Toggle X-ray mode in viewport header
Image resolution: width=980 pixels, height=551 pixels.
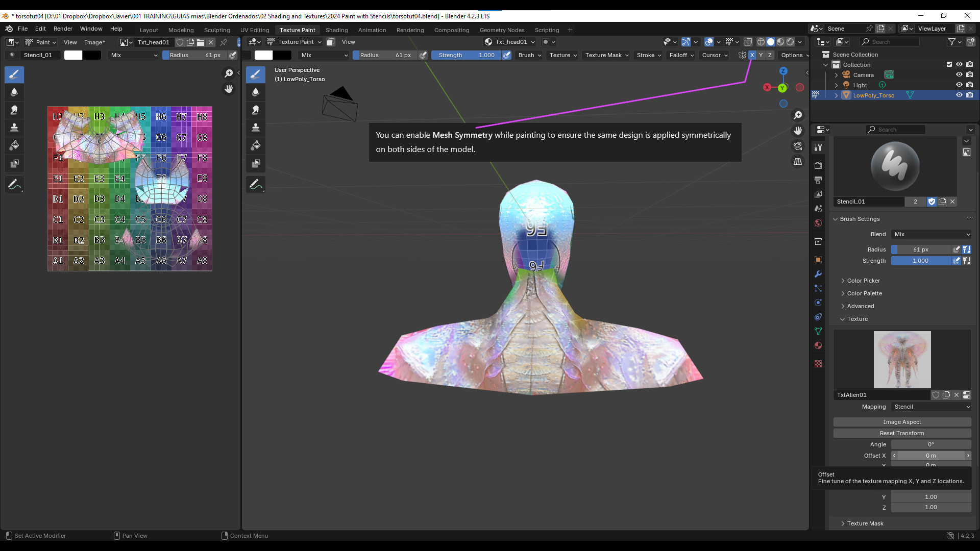coord(748,42)
